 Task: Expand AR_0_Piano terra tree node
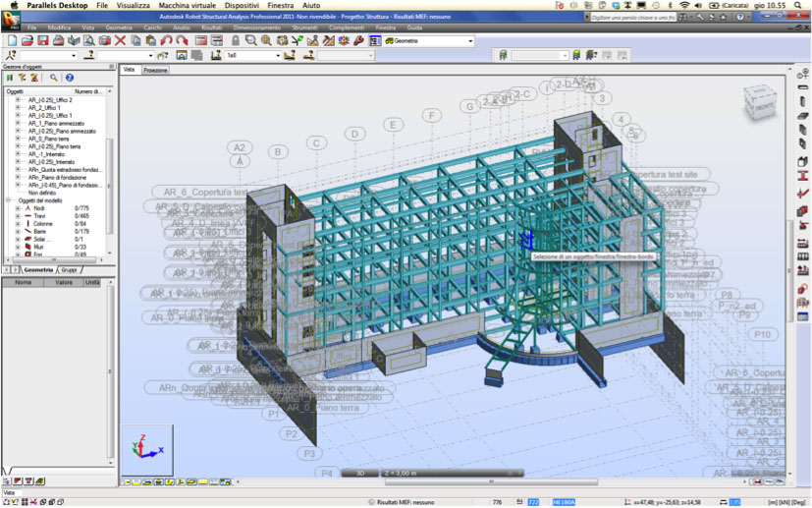pyautogui.click(x=17, y=139)
